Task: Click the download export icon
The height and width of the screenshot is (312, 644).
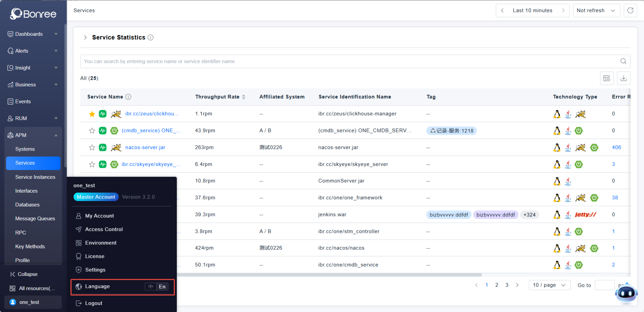Action: pyautogui.click(x=623, y=78)
